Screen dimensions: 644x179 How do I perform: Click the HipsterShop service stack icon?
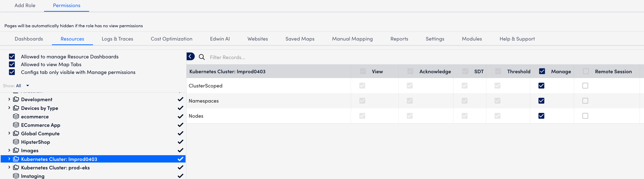(16, 142)
